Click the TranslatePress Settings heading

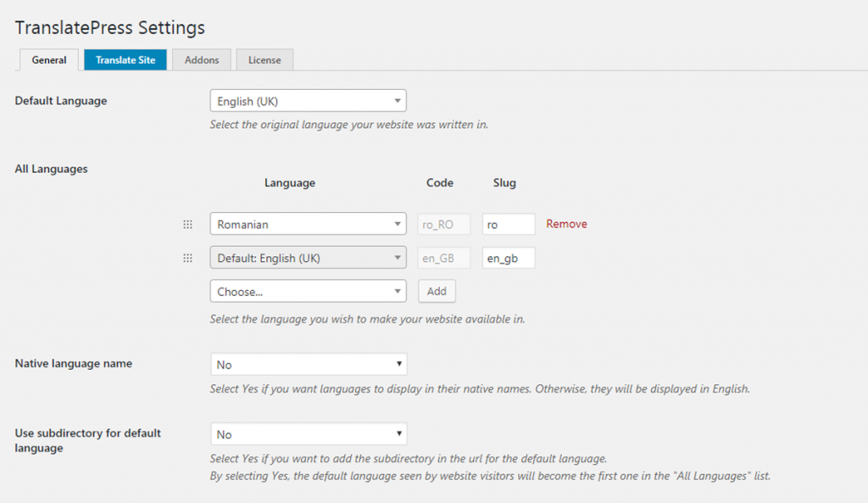click(x=110, y=28)
